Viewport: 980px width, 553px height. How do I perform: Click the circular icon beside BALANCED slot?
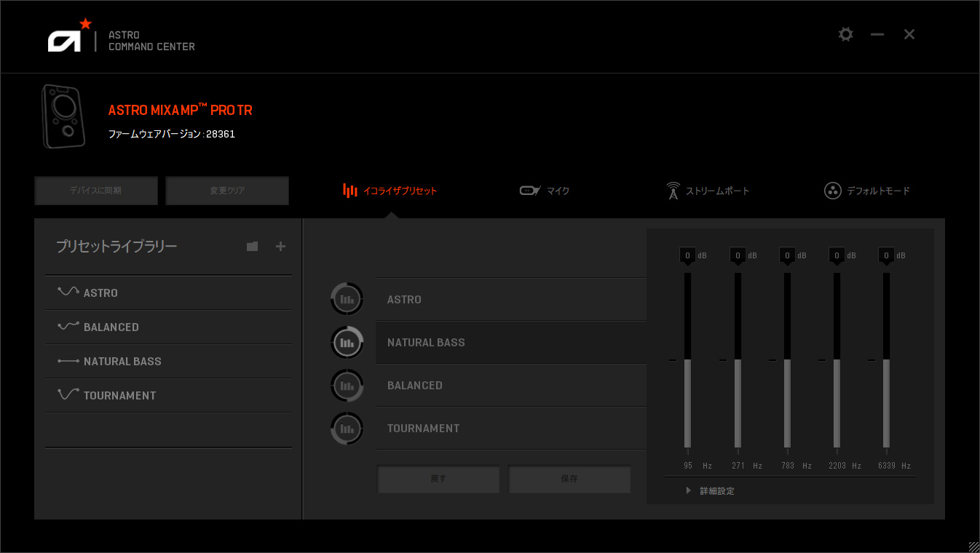click(347, 386)
